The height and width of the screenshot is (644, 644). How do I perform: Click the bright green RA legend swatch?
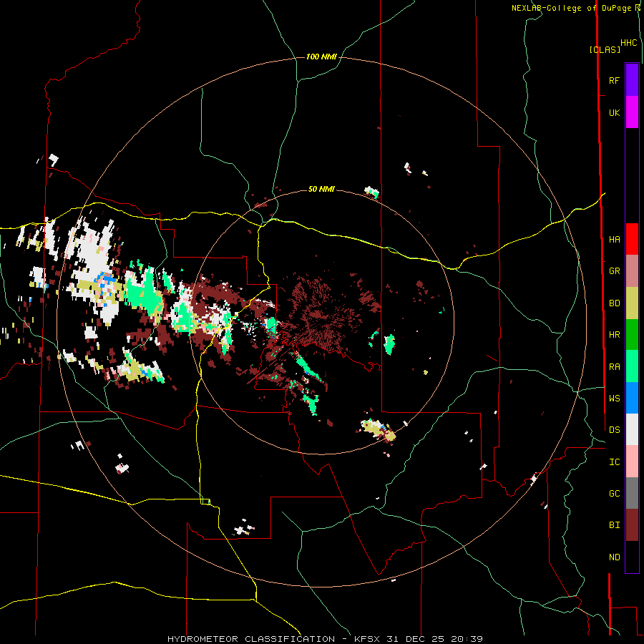[x=632, y=366]
